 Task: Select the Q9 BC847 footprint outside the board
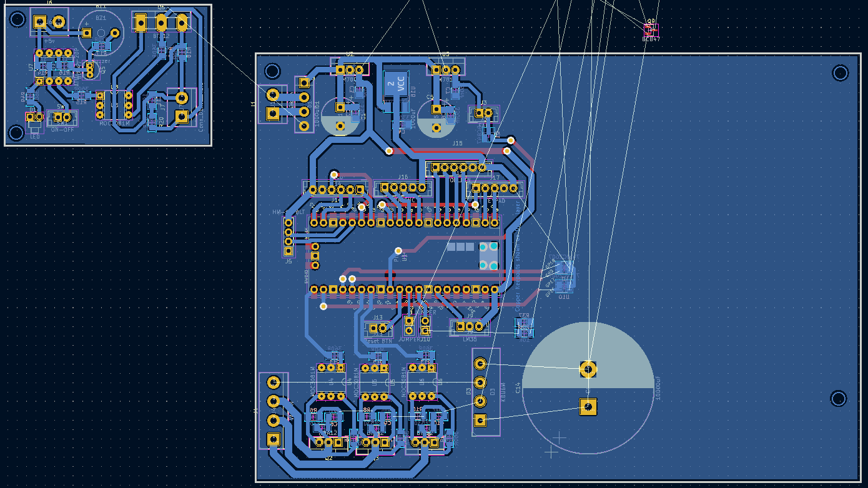pyautogui.click(x=651, y=29)
